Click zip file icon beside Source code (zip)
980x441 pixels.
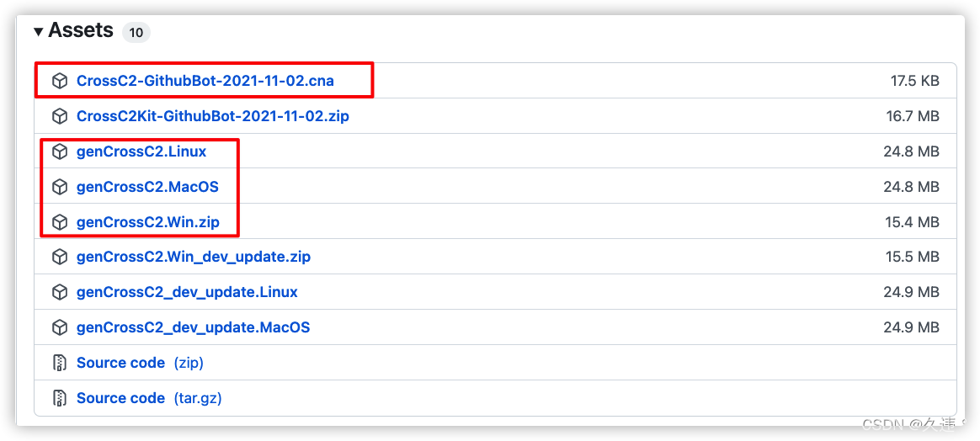click(x=60, y=363)
